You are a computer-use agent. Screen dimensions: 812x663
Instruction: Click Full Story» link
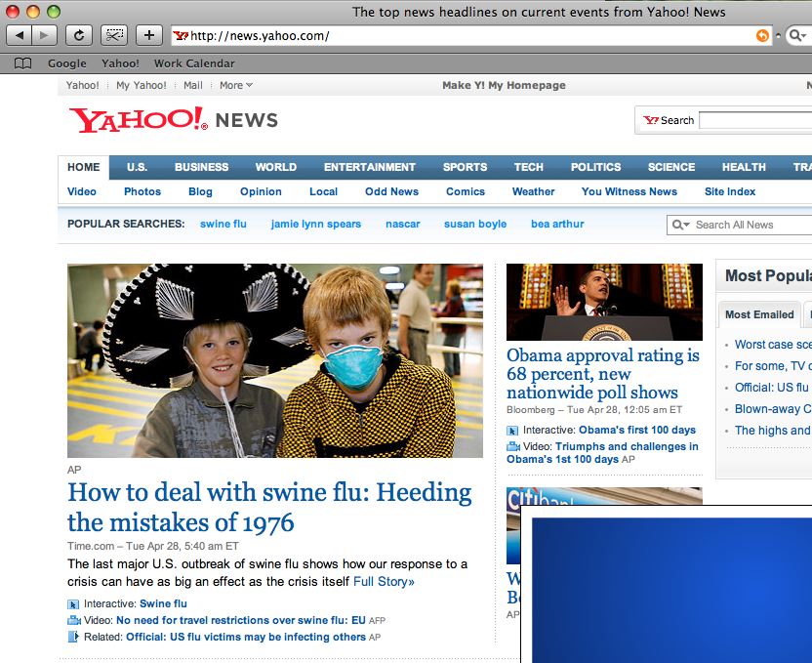point(384,581)
